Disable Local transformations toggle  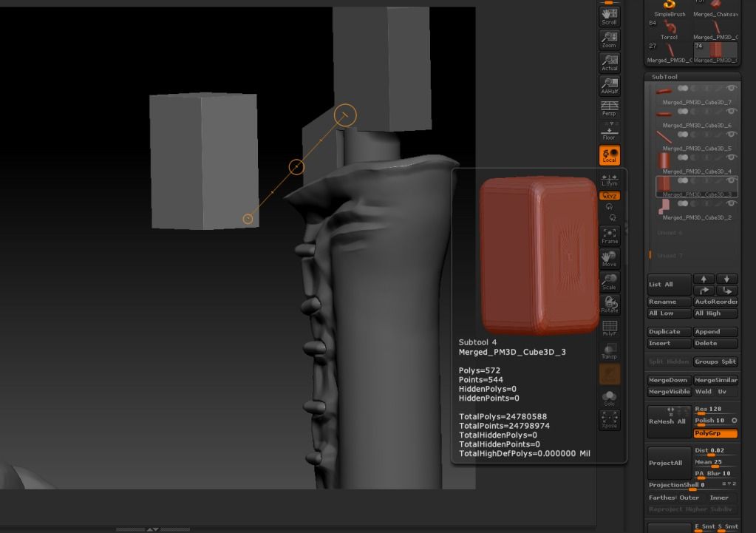609,155
